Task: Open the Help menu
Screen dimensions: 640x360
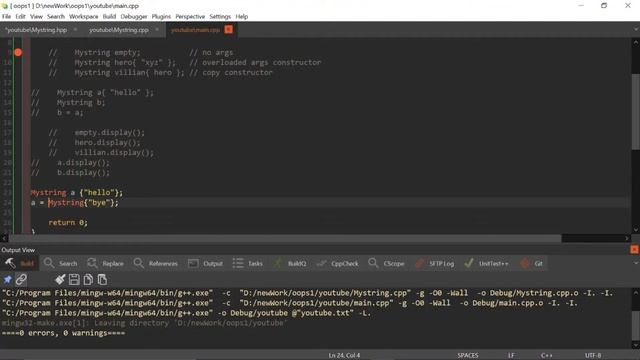Action: point(242,17)
